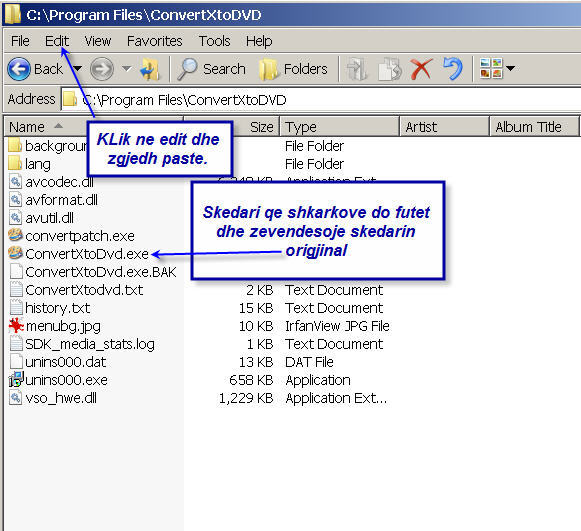Click the file name menubg.jpg

[x=63, y=326]
